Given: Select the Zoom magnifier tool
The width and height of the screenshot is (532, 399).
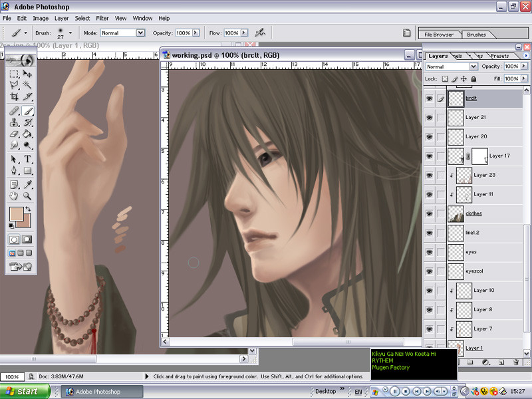Looking at the screenshot, I should click(x=27, y=196).
